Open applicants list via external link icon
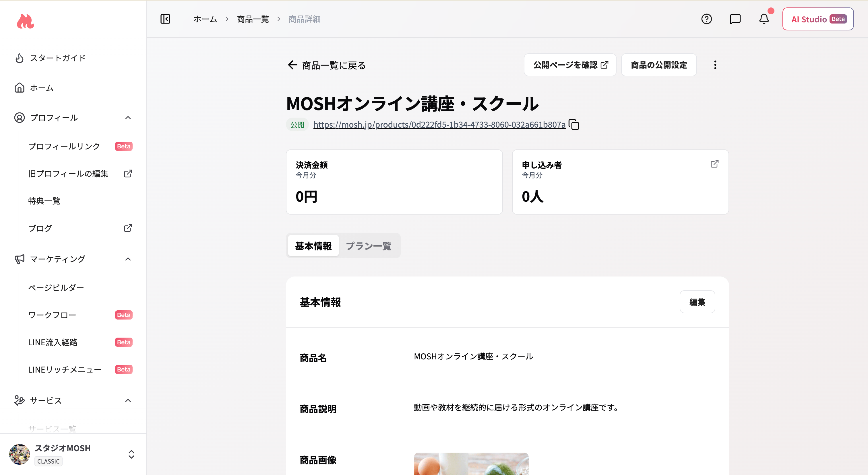Screen dimensions: 868x475 714,164
